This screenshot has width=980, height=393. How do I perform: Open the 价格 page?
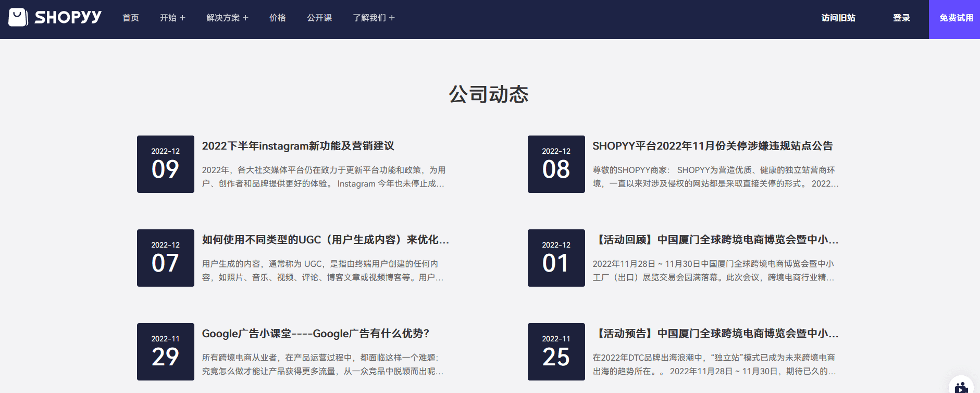[278, 18]
